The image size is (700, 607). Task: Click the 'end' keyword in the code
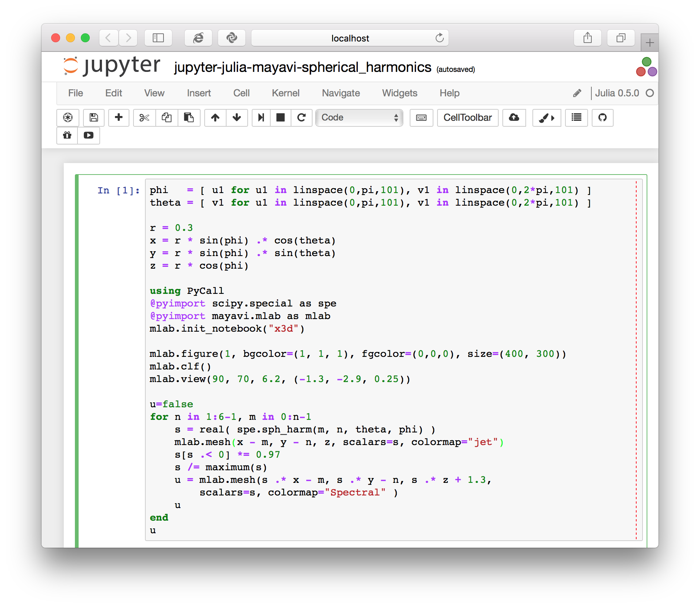click(159, 518)
